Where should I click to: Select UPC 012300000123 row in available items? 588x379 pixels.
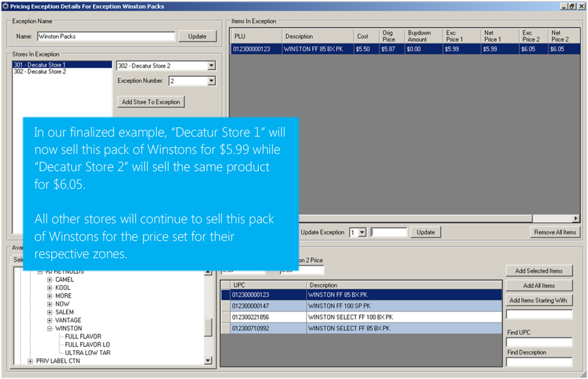pyautogui.click(x=361, y=295)
